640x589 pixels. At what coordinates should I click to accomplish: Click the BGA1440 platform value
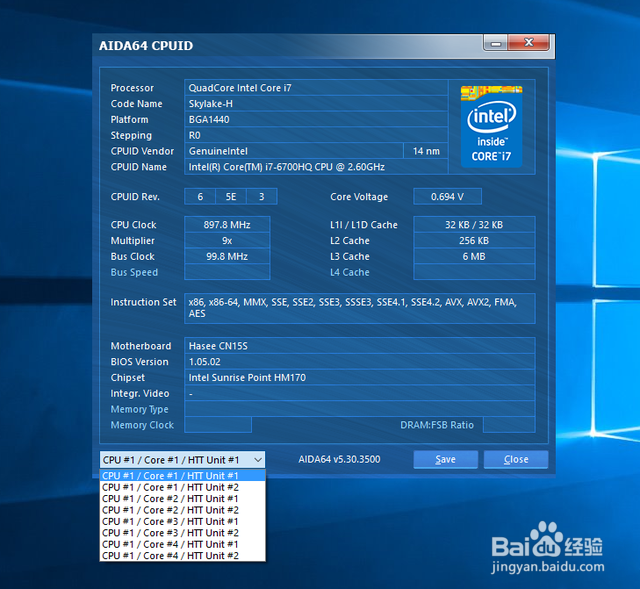(x=316, y=120)
